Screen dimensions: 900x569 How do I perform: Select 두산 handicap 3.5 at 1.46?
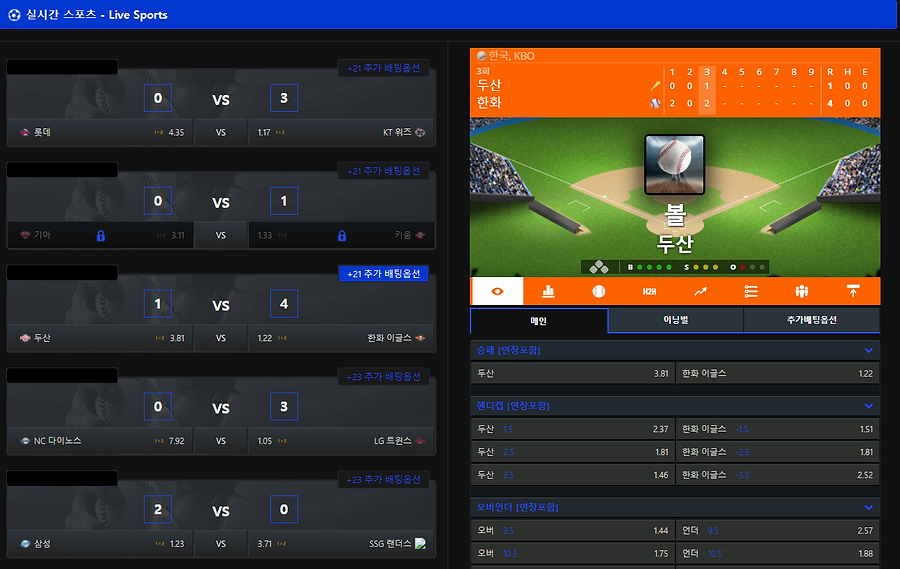tap(573, 475)
